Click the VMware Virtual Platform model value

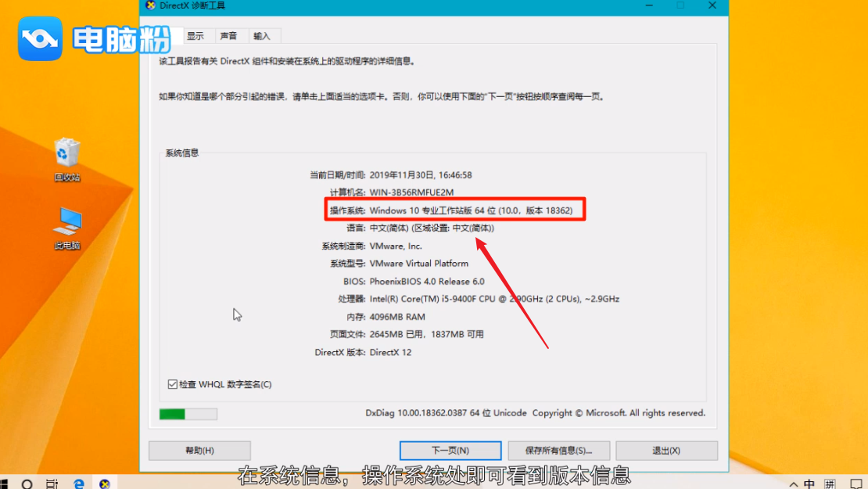419,264
